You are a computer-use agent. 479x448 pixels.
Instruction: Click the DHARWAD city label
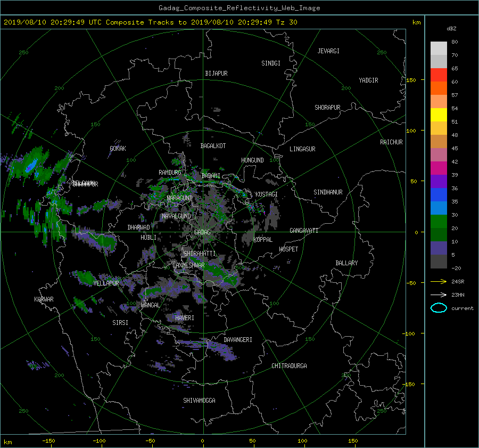pyautogui.click(x=139, y=227)
